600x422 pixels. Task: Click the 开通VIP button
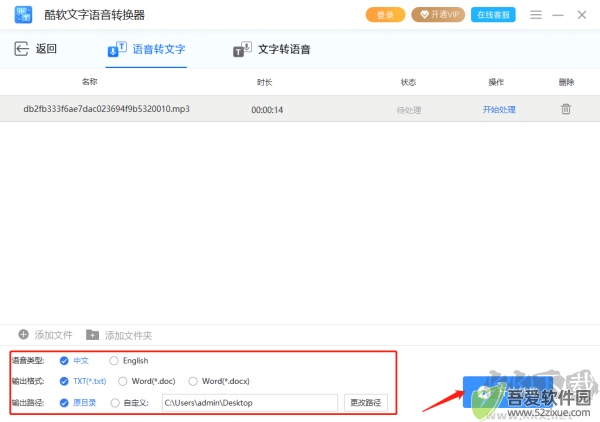tap(438, 15)
